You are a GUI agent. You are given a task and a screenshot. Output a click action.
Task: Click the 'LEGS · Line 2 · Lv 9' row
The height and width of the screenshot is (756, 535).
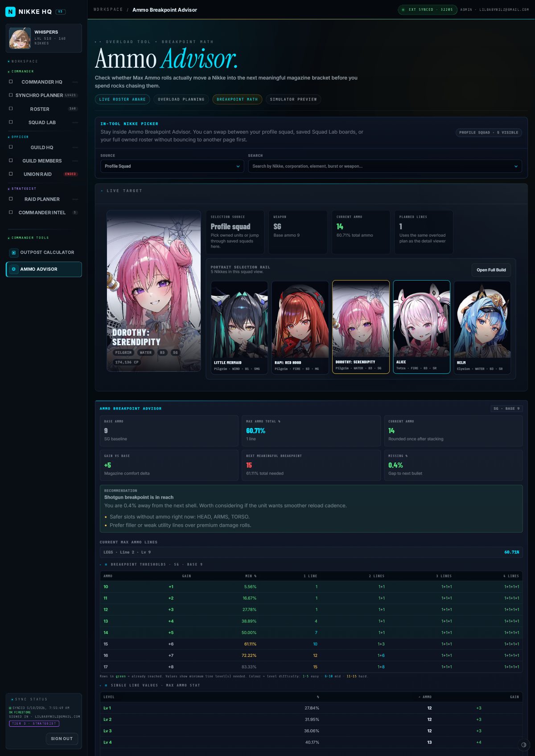click(311, 552)
